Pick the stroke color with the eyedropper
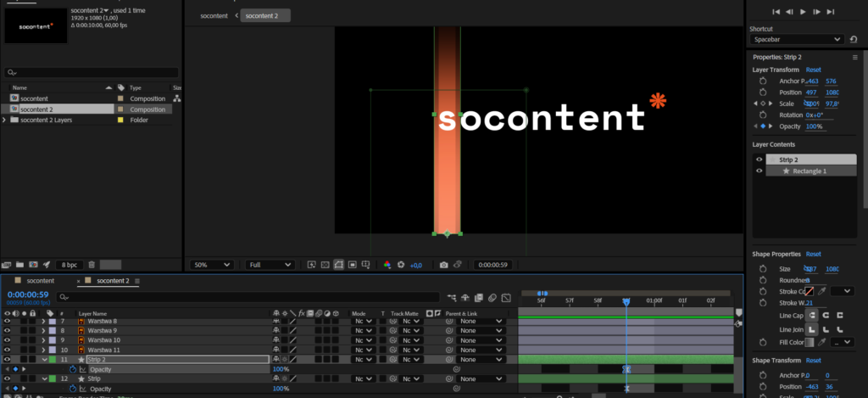The width and height of the screenshot is (868, 398). [822, 291]
